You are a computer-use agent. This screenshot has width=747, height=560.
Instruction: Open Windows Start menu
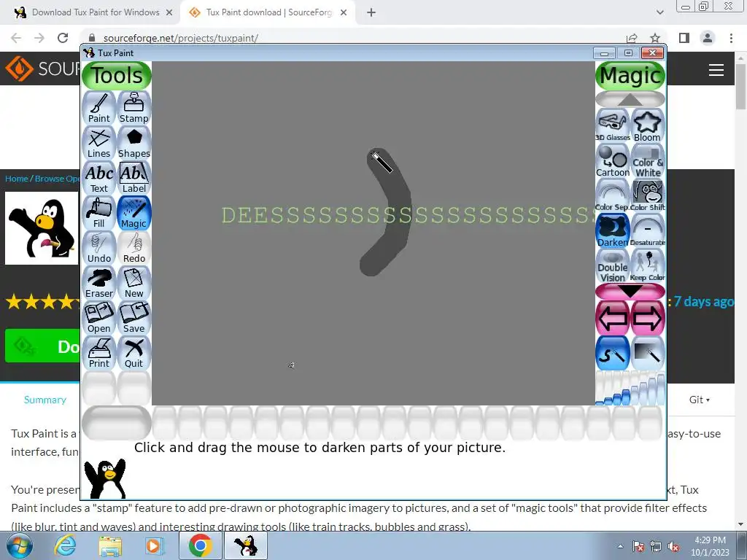(19, 545)
